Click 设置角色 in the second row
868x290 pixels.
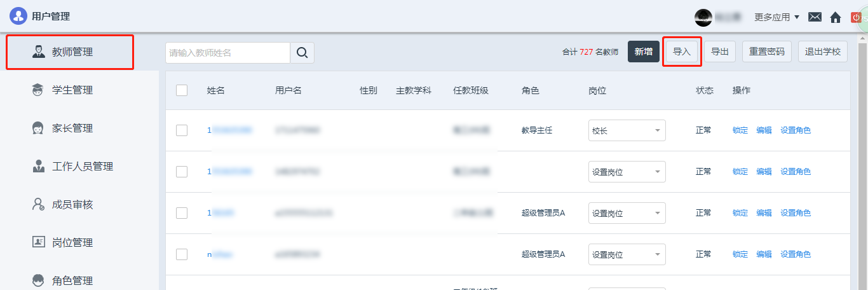tap(796, 172)
